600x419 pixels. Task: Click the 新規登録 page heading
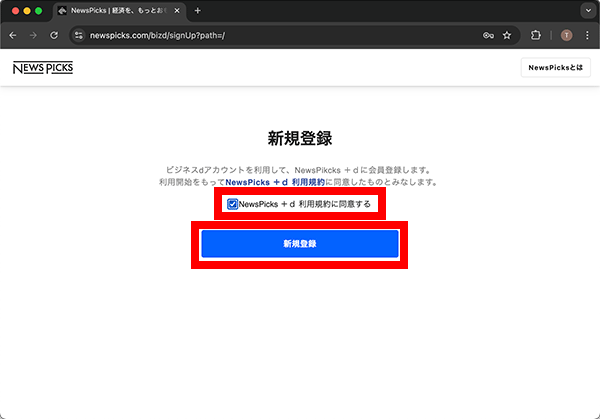pyautogui.click(x=300, y=138)
